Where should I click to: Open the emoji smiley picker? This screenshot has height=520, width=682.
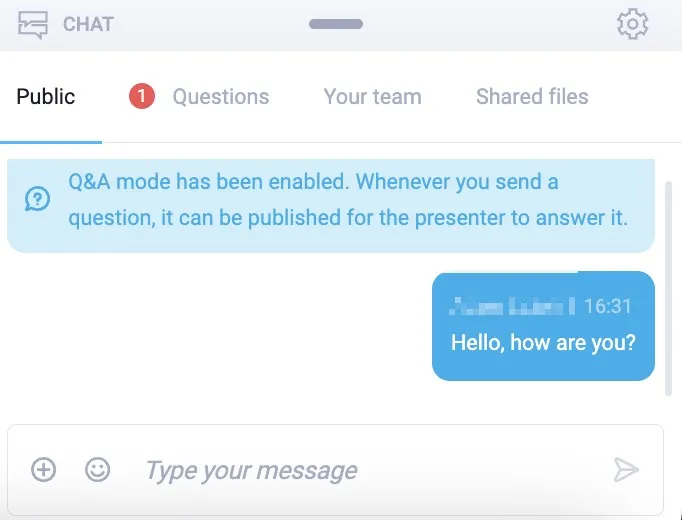(97, 470)
